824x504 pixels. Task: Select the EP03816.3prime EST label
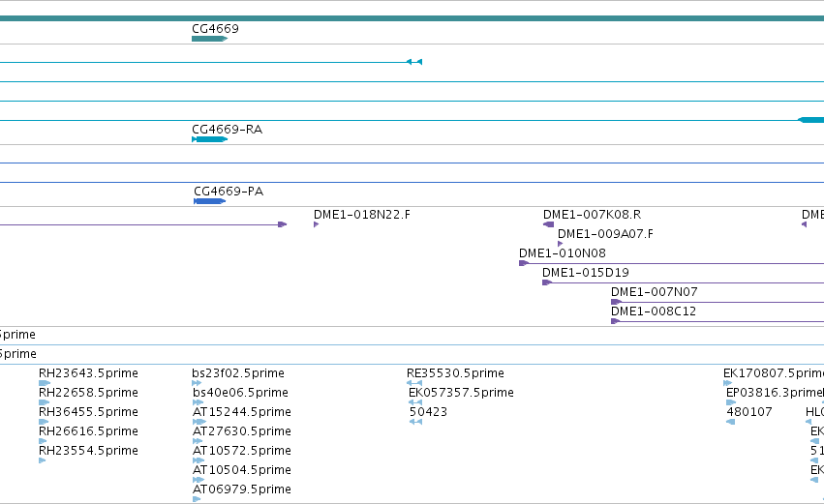[775, 393]
